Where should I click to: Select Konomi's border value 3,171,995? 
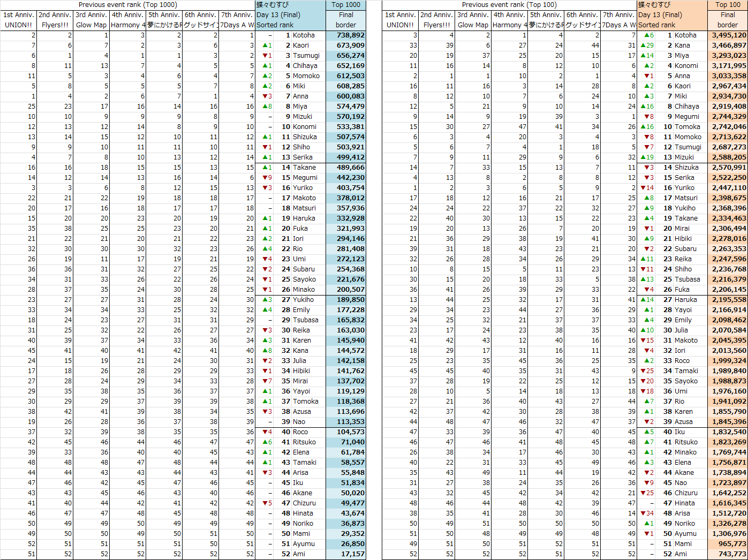728,66
